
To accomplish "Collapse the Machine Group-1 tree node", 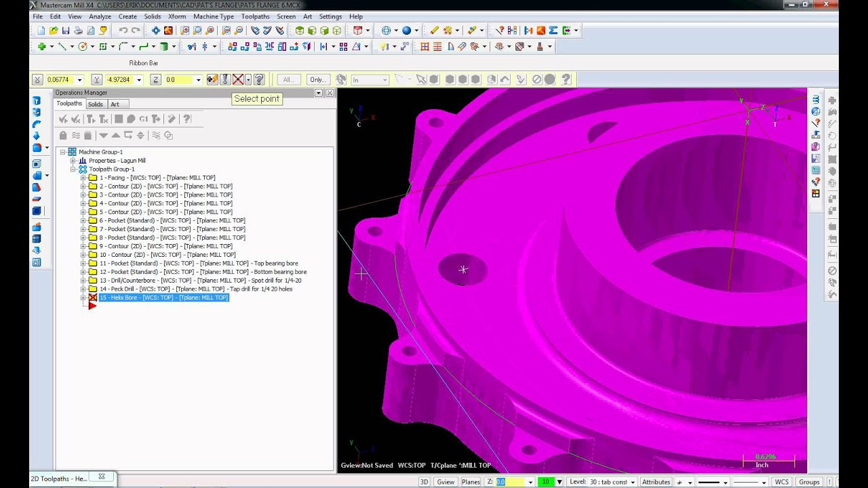I will click(x=62, y=152).
